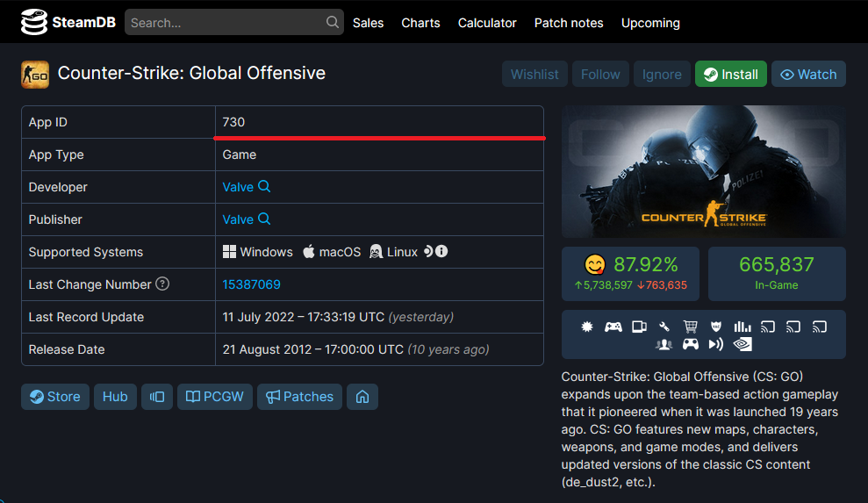This screenshot has width=868, height=503.
Task: Click the VAC shield category icon
Action: (x=716, y=327)
